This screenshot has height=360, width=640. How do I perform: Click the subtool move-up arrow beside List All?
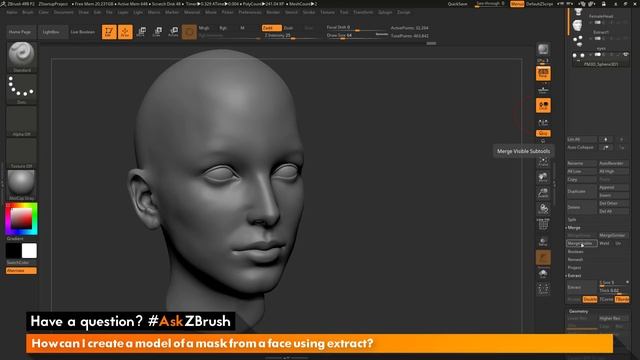[606, 139]
